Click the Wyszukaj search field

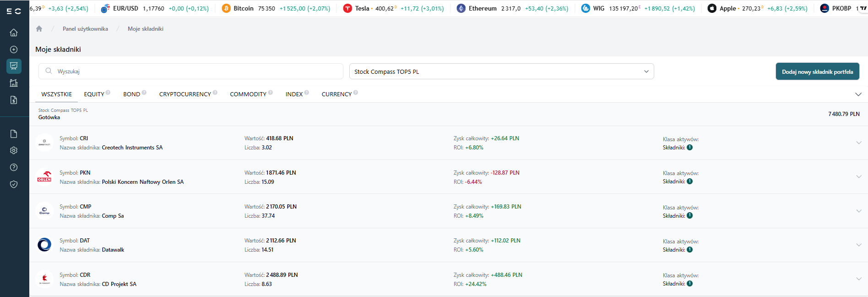(191, 71)
